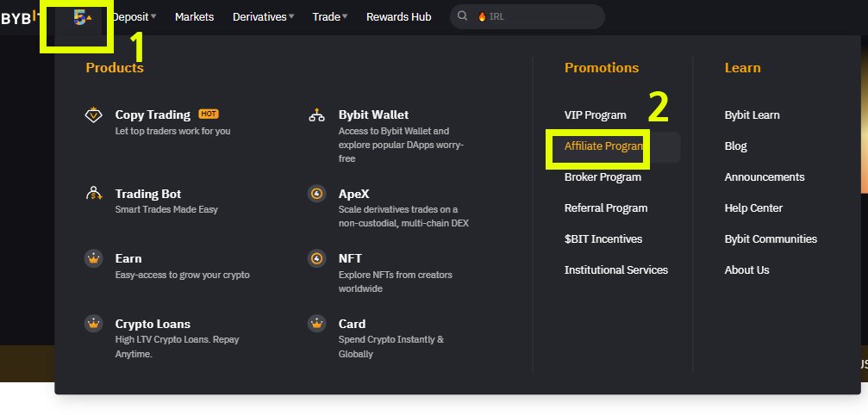
Task: Click the Earn crown icon
Action: 94,258
